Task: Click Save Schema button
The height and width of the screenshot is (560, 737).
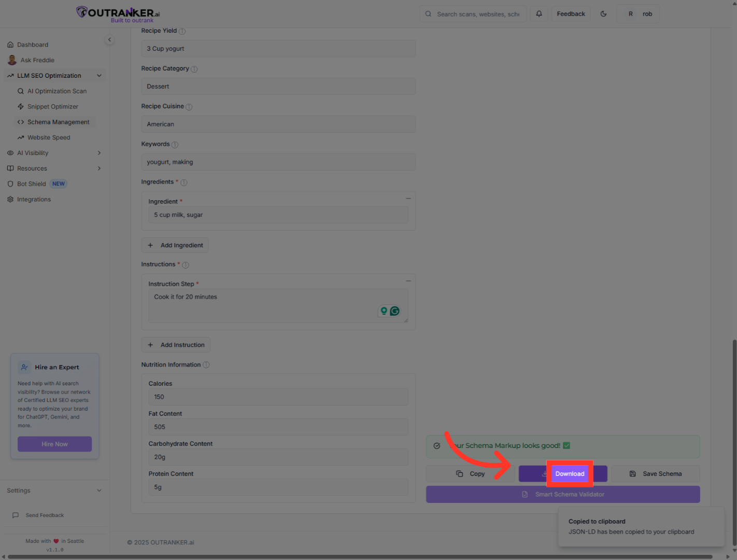Action: point(656,474)
